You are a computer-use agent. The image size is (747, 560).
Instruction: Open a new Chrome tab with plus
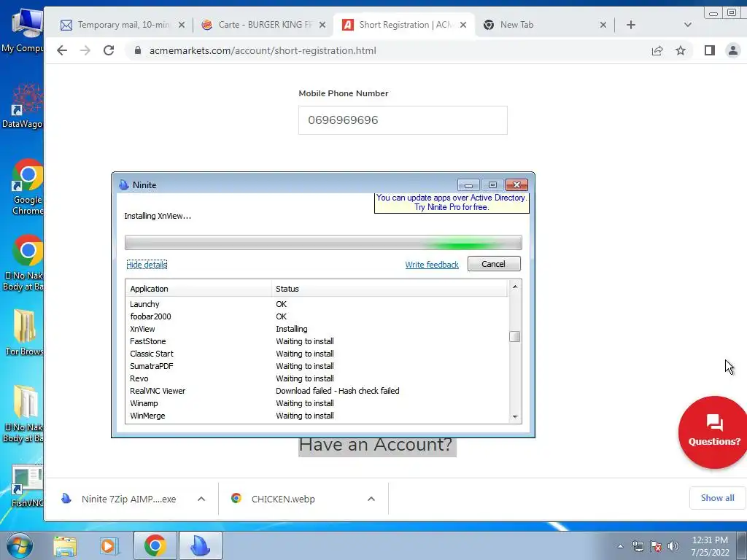pyautogui.click(x=631, y=25)
